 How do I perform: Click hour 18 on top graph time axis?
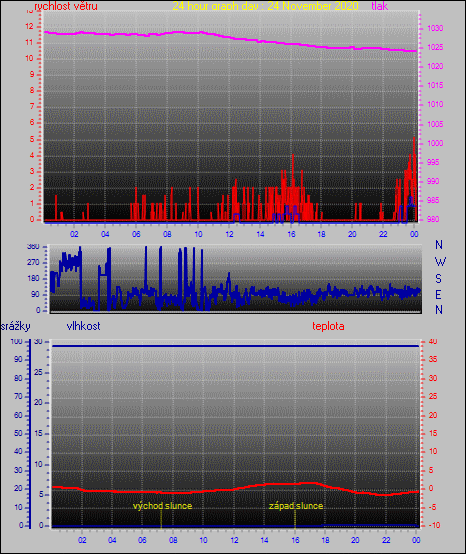[322, 234]
